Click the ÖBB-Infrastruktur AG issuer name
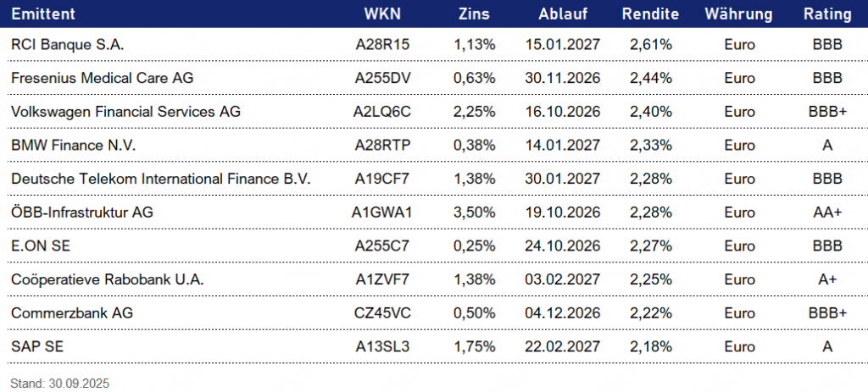Viewport: 868px width, 392px height. click(x=83, y=212)
